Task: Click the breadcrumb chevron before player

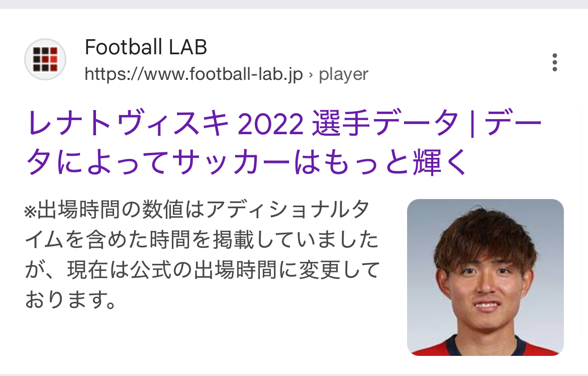Action: [311, 74]
